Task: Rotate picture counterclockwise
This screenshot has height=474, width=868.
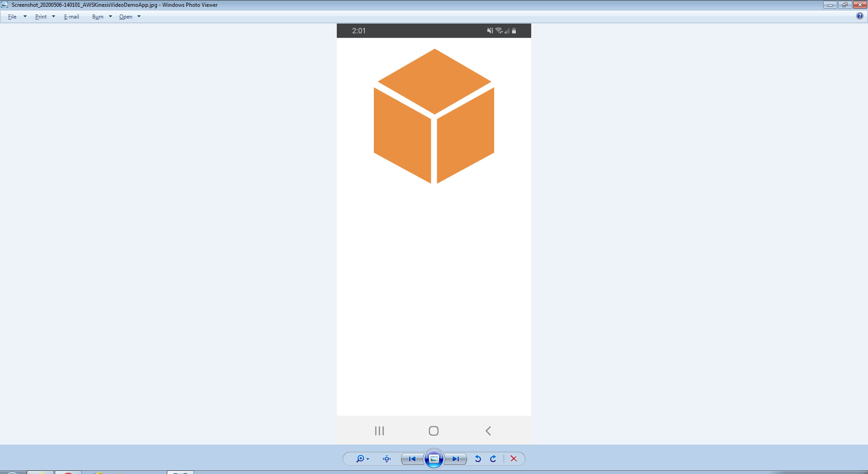Action: point(478,459)
